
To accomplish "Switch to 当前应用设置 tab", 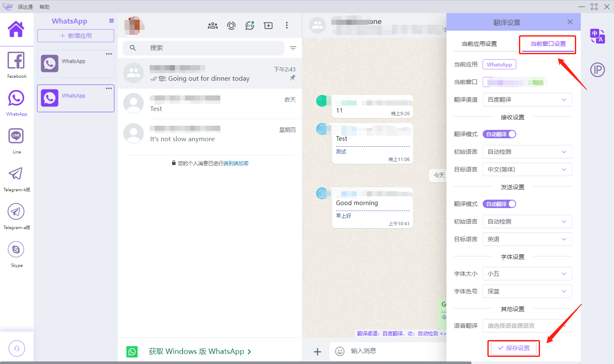I will pos(479,44).
